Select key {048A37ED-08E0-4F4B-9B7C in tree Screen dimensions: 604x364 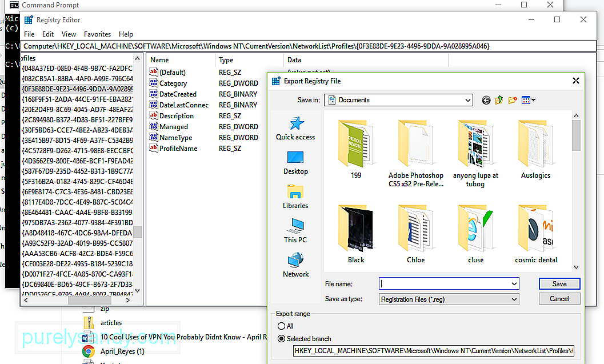77,68
